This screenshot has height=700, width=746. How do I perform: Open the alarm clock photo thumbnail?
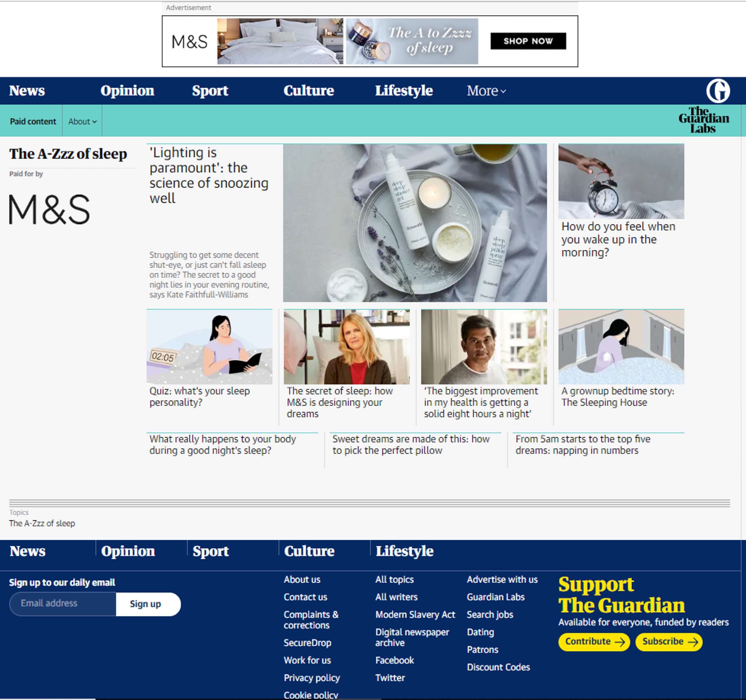pyautogui.click(x=621, y=181)
